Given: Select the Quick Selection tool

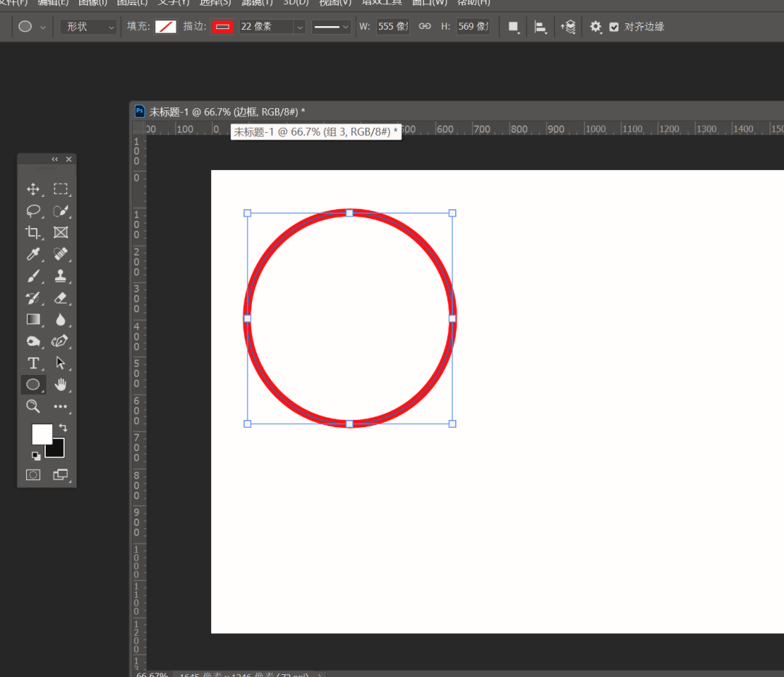Looking at the screenshot, I should tap(60, 211).
